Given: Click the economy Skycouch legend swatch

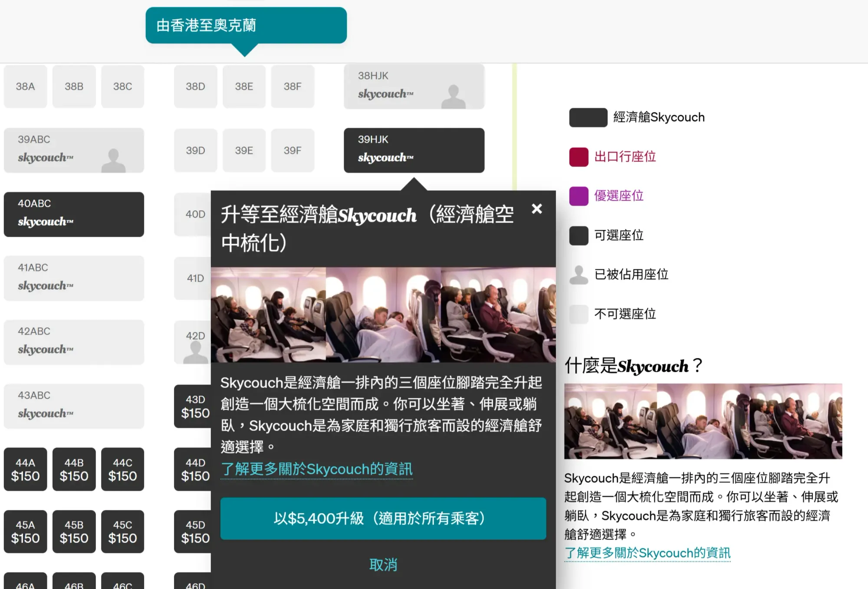Looking at the screenshot, I should point(588,117).
